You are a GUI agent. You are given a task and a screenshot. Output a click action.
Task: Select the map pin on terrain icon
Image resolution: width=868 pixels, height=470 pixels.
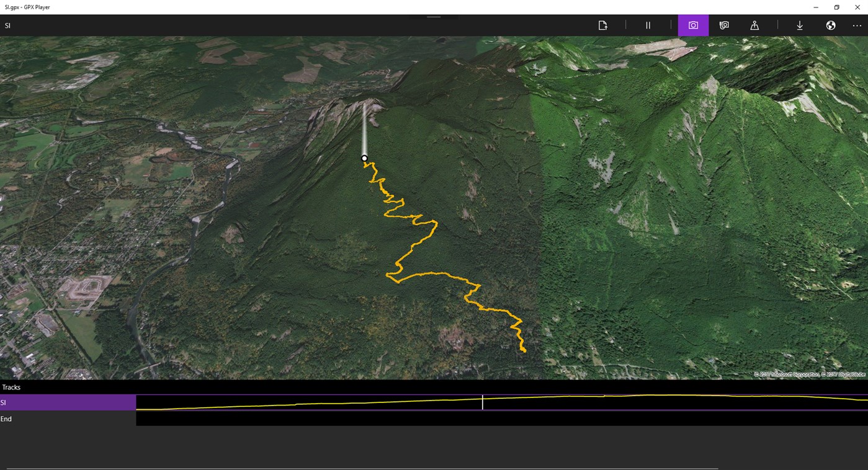click(x=754, y=25)
